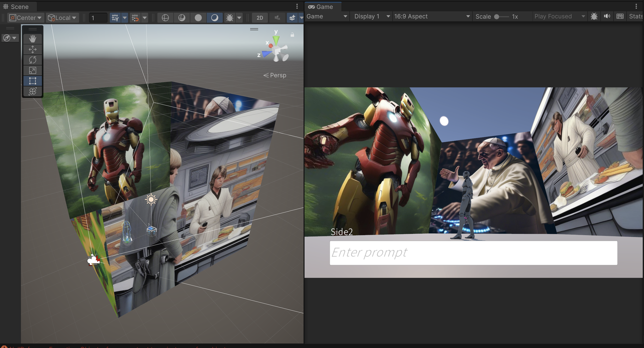Click the grid snap increment field
644x348 pixels.
pyautogui.click(x=99, y=18)
